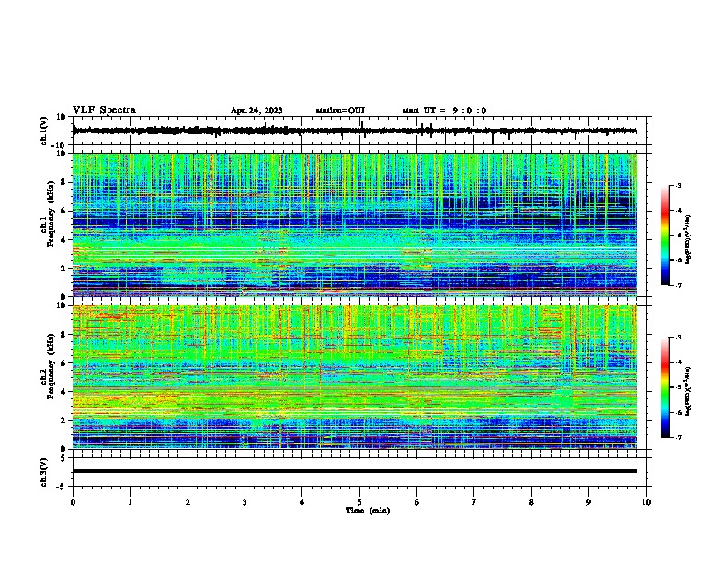Viewport: 728px width, 563px height.
Task: Select the ch.2 'Frequency (kHz)' axis label
Action: click(x=51, y=366)
